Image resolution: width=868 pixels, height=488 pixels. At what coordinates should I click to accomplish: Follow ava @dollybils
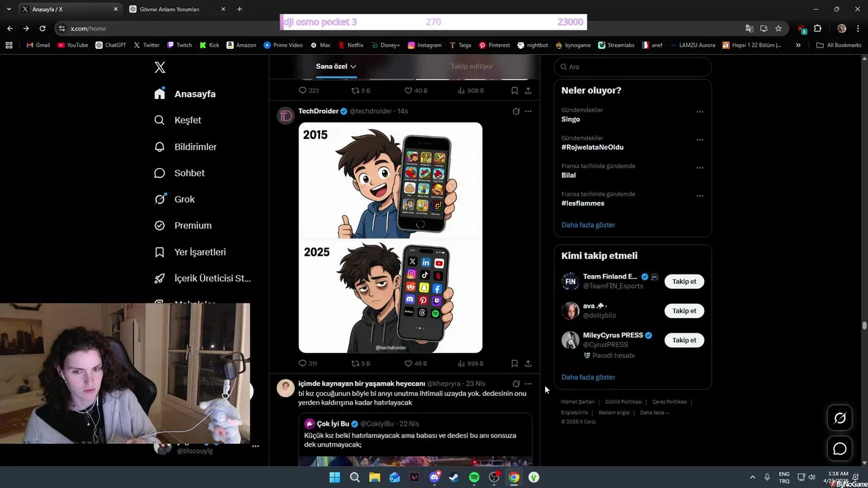click(x=684, y=310)
